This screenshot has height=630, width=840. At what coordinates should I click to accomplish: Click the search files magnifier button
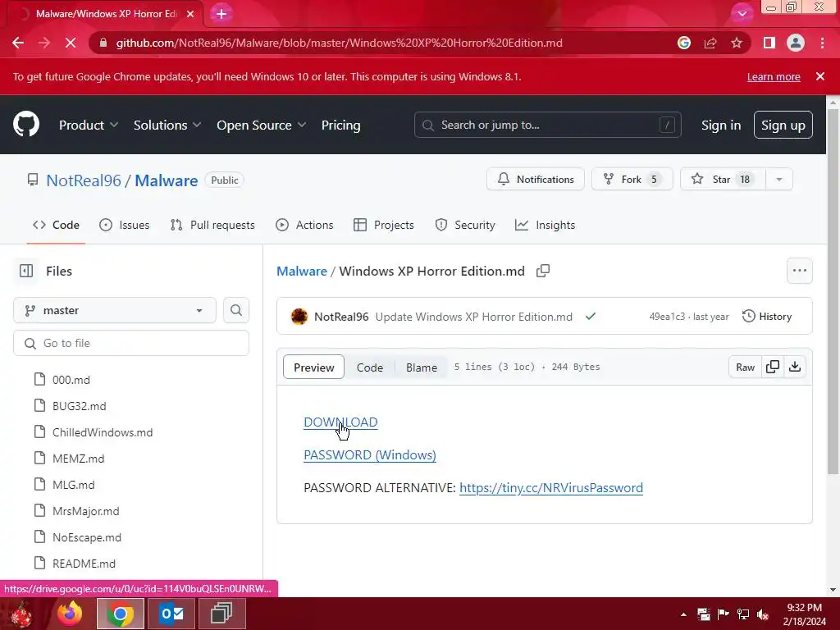click(236, 310)
